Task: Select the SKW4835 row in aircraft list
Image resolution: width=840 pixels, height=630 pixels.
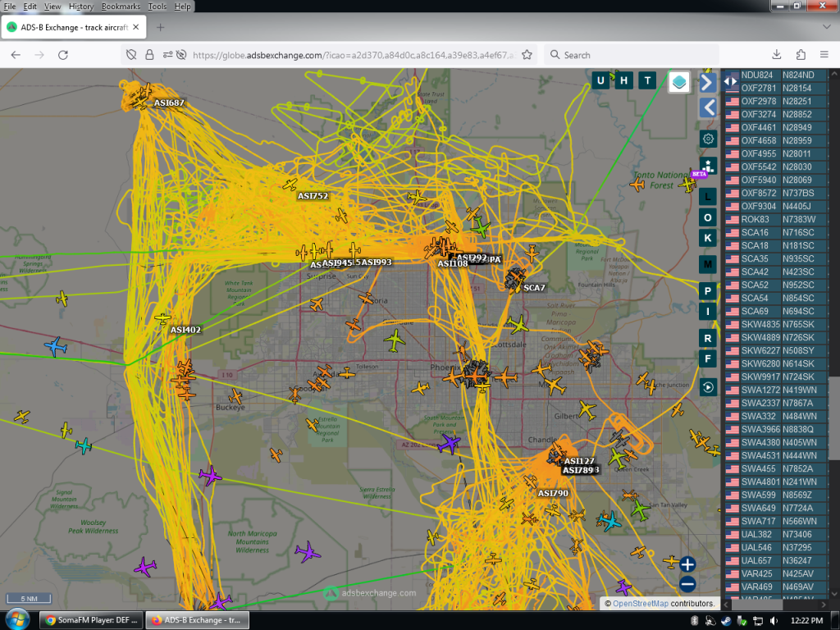Action: pyautogui.click(x=775, y=324)
